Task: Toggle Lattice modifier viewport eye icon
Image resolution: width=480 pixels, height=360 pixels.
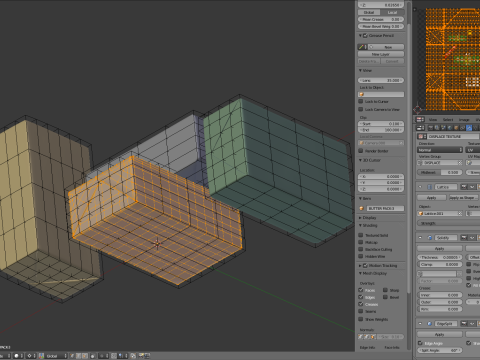Action: click(x=472, y=187)
